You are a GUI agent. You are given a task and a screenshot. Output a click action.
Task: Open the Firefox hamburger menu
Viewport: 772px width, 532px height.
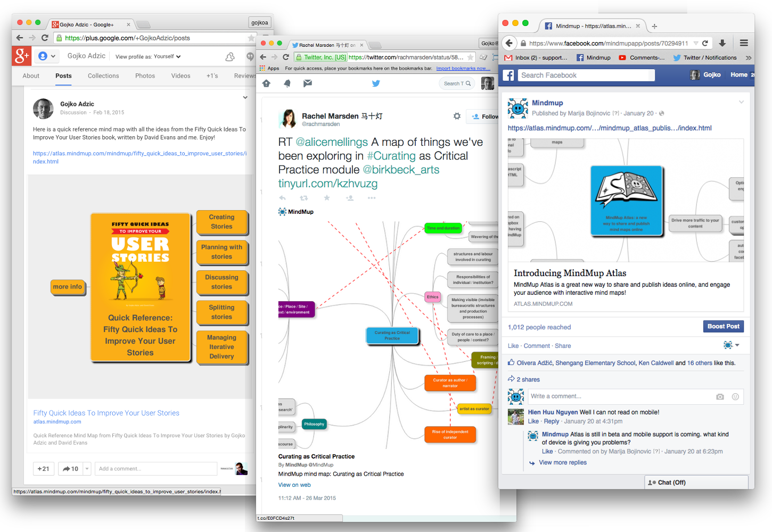(x=744, y=43)
